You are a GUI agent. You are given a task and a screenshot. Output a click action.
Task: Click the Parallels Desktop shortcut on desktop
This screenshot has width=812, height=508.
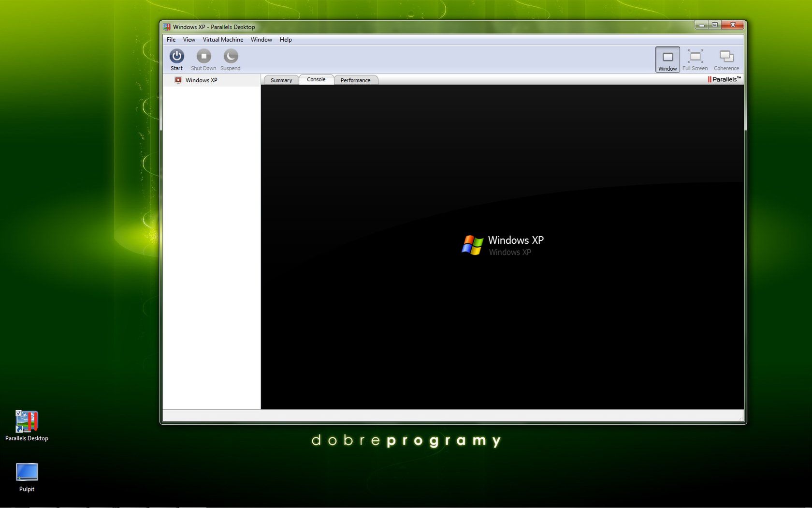pos(27,426)
